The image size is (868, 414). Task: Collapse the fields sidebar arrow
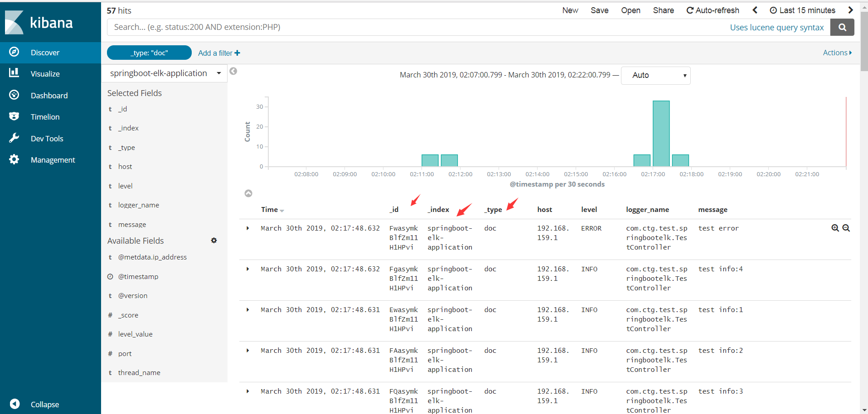pos(233,71)
